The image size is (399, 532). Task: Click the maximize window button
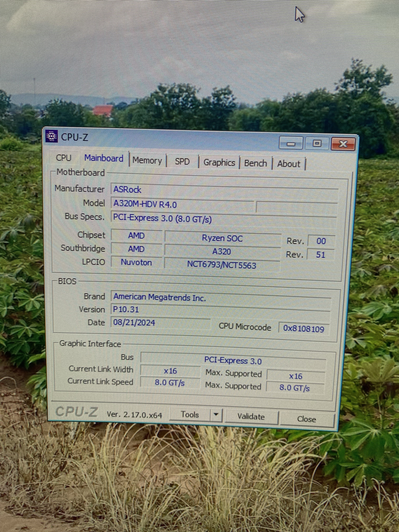click(x=317, y=144)
